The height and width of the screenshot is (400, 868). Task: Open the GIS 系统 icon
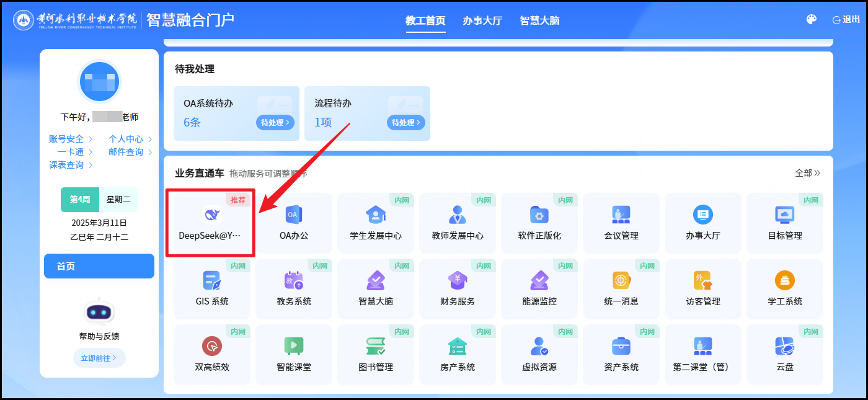(x=211, y=281)
